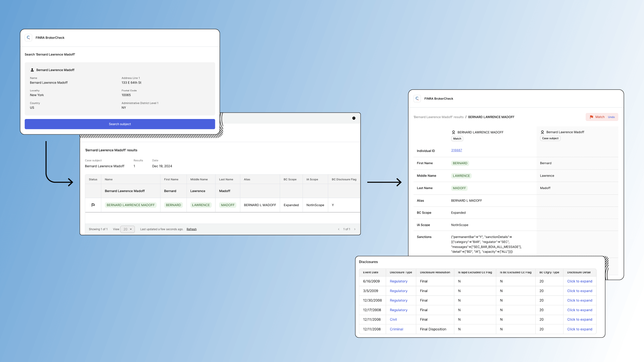Click BERNARD LAWRENCE MADOFF result name tag

[130, 205]
